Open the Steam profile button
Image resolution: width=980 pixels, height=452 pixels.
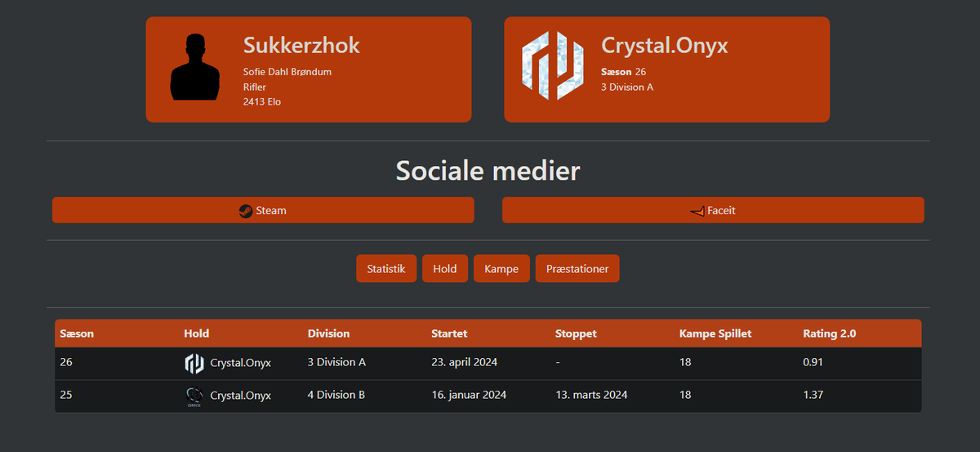(263, 210)
